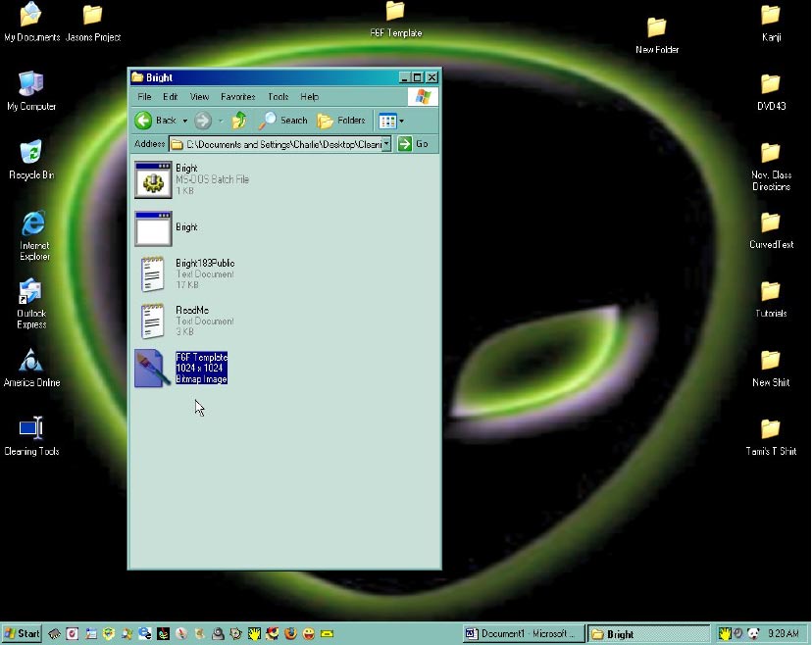Select the F&F Template bitmap image
This screenshot has width=812, height=645.
[153, 369]
